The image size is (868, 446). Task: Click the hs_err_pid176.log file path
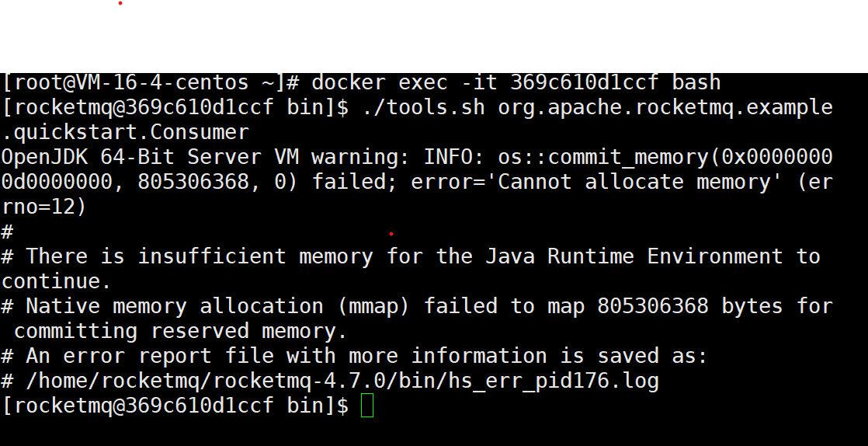click(342, 382)
